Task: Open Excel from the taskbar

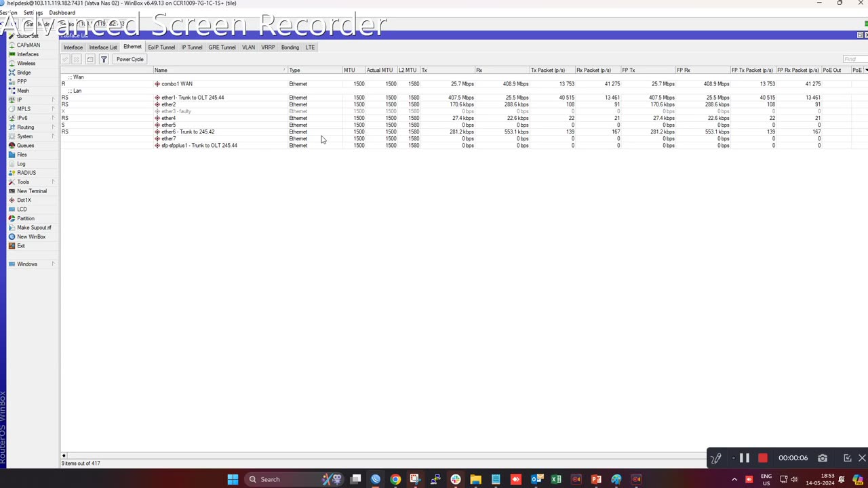Action: (x=556, y=479)
